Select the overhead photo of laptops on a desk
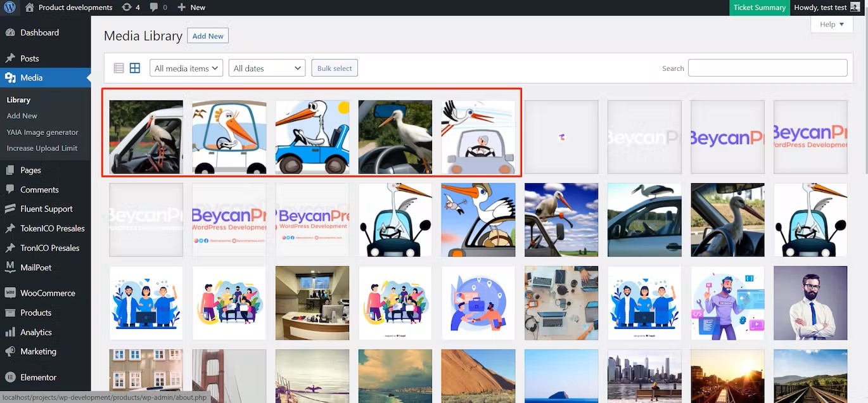Screen dimensions: 868x403 [561, 303]
